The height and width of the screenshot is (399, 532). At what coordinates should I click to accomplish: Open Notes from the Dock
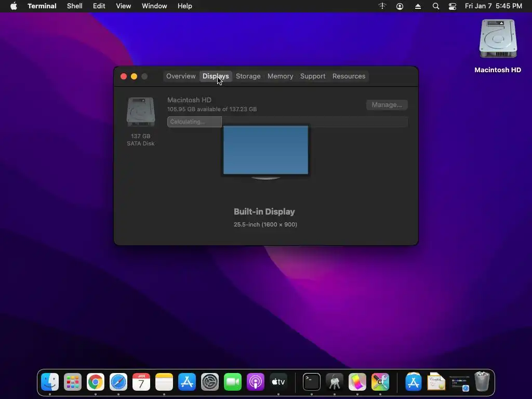(164, 382)
